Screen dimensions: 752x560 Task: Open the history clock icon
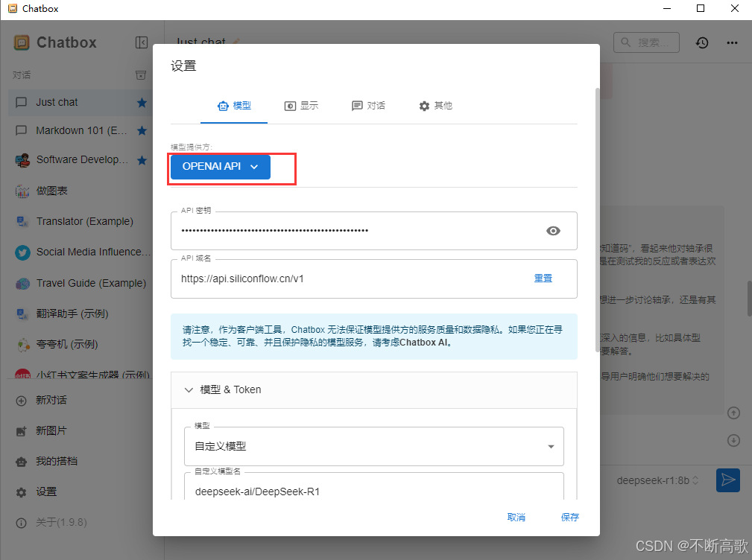click(x=702, y=42)
